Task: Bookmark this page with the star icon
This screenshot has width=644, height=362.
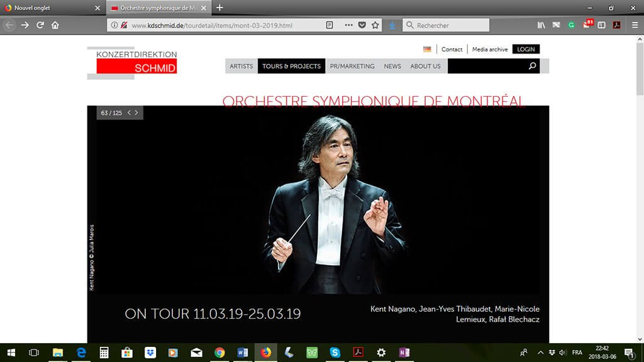Action: coord(375,25)
